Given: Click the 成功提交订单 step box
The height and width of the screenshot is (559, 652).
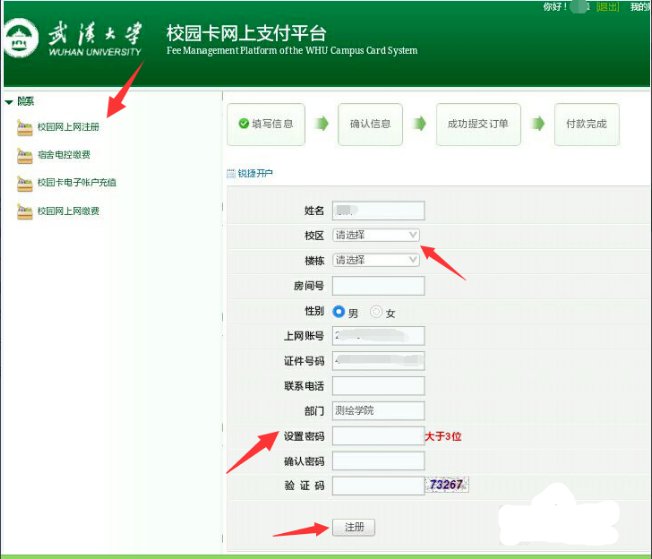Looking at the screenshot, I should 478,124.
